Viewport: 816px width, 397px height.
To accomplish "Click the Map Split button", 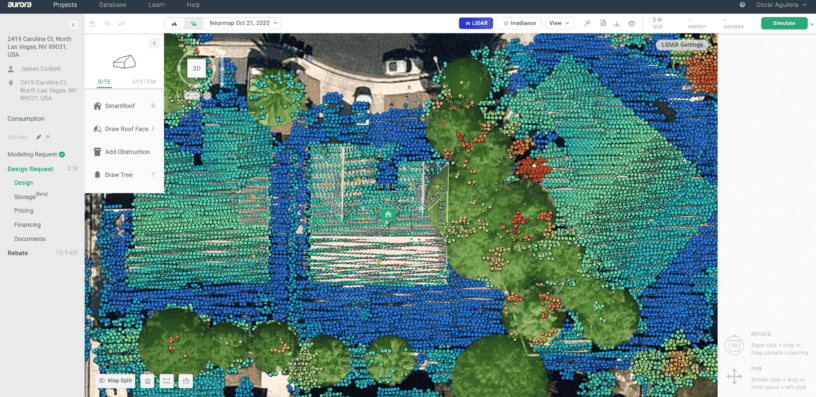I will tap(117, 381).
